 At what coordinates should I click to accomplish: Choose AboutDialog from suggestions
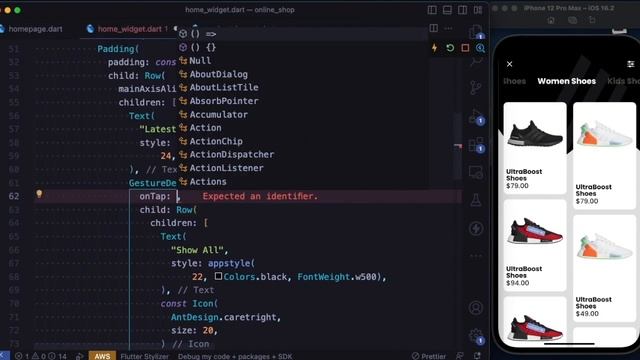tap(302, 74)
